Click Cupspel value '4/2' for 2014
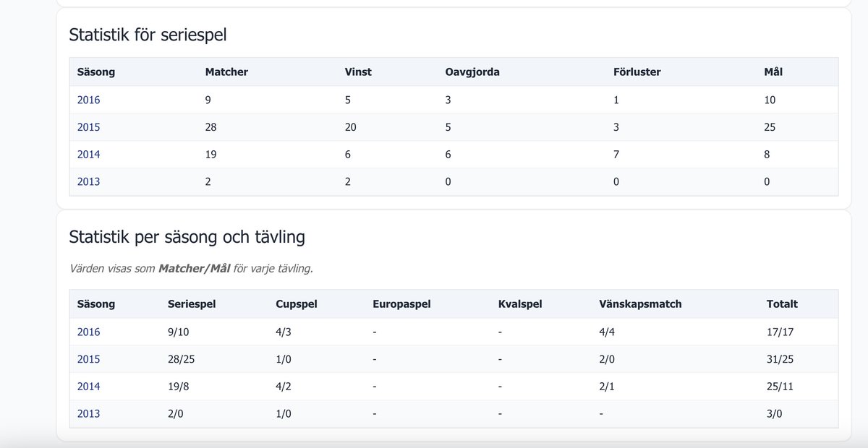The image size is (868, 448). pos(285,387)
